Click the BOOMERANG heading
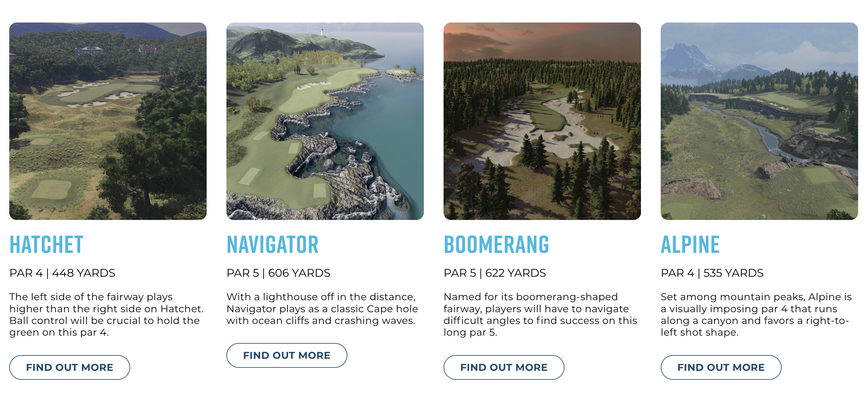Viewport: 868px width, 406px height. click(x=496, y=245)
